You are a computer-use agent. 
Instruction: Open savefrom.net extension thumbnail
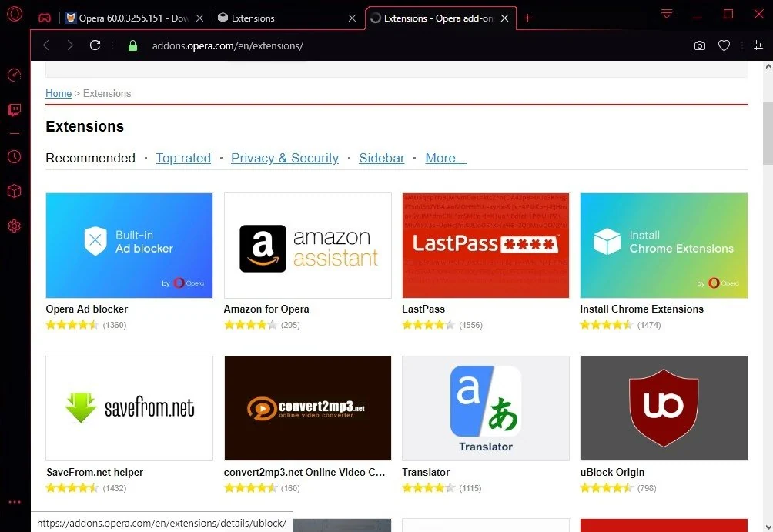(129, 409)
